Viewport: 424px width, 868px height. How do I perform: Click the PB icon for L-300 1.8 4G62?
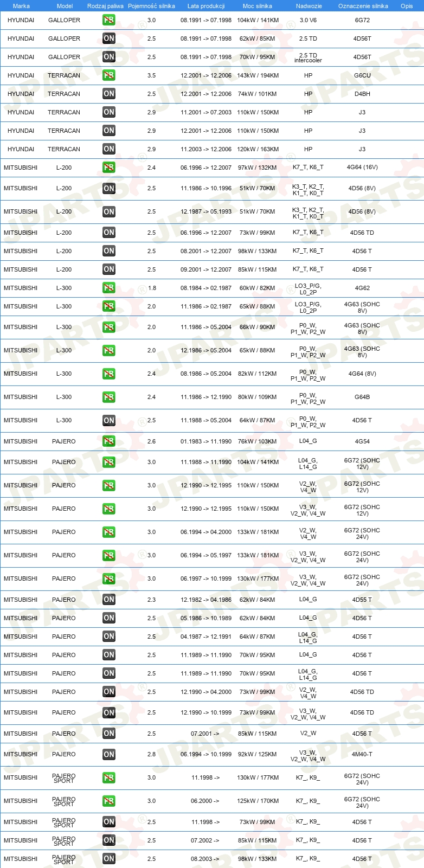click(x=109, y=288)
